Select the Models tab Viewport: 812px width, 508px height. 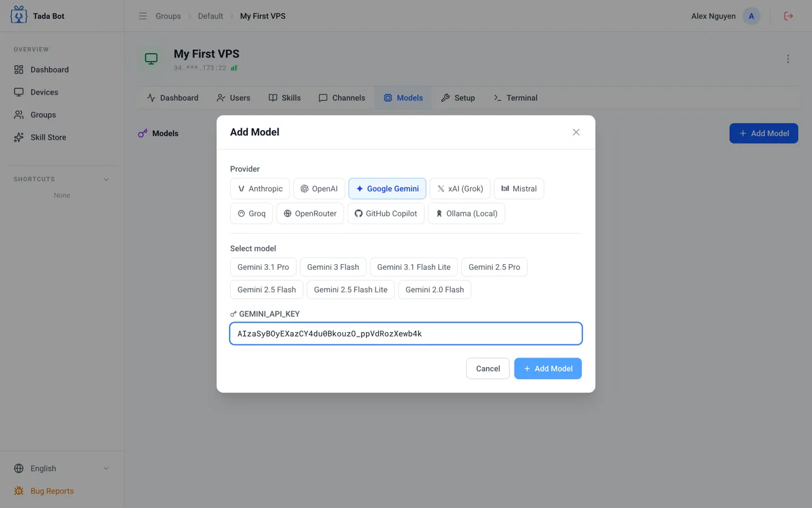403,98
